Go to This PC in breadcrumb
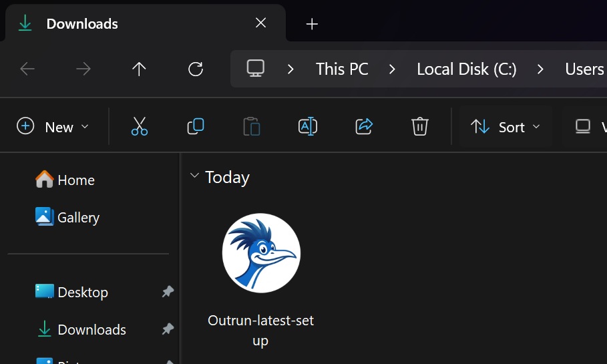Screen dimensions: 607x364 tap(342, 69)
